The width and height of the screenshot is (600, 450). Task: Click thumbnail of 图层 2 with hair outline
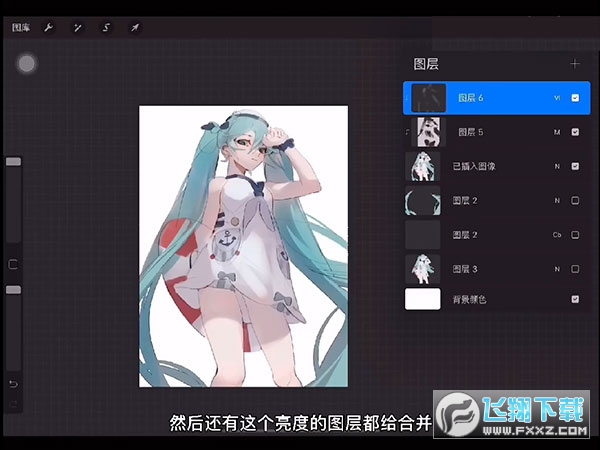pos(423,201)
